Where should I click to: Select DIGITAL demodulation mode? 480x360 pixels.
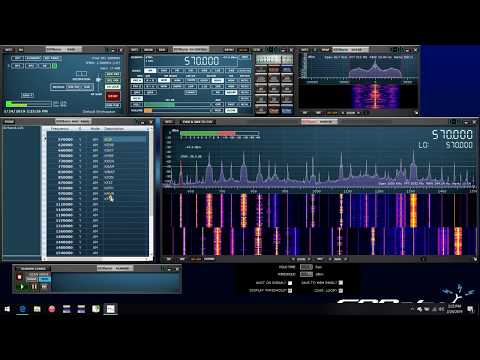(x=245, y=71)
